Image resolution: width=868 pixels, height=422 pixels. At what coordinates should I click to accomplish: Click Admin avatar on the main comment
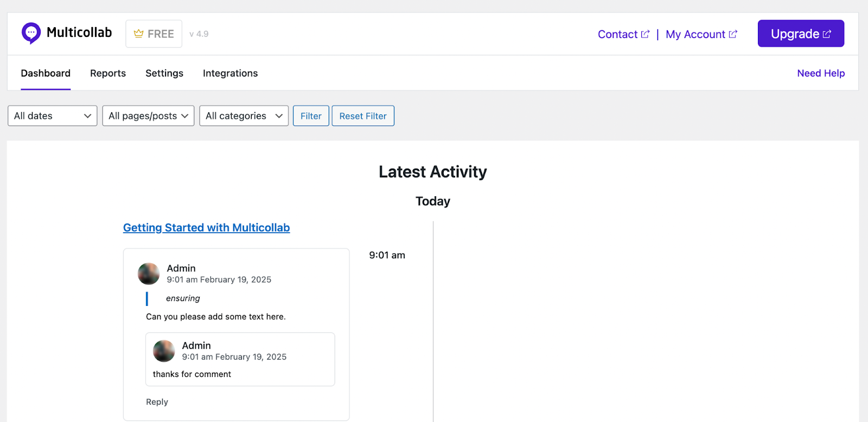click(149, 274)
